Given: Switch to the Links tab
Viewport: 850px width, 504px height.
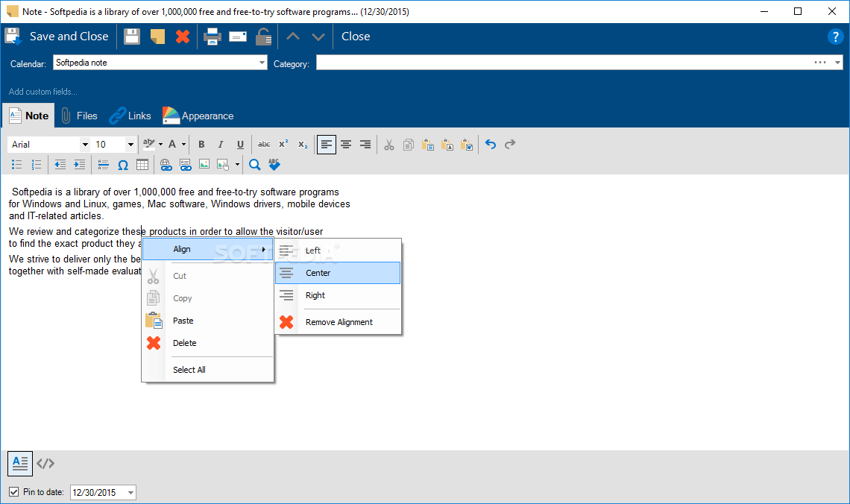Looking at the screenshot, I should click(x=130, y=116).
